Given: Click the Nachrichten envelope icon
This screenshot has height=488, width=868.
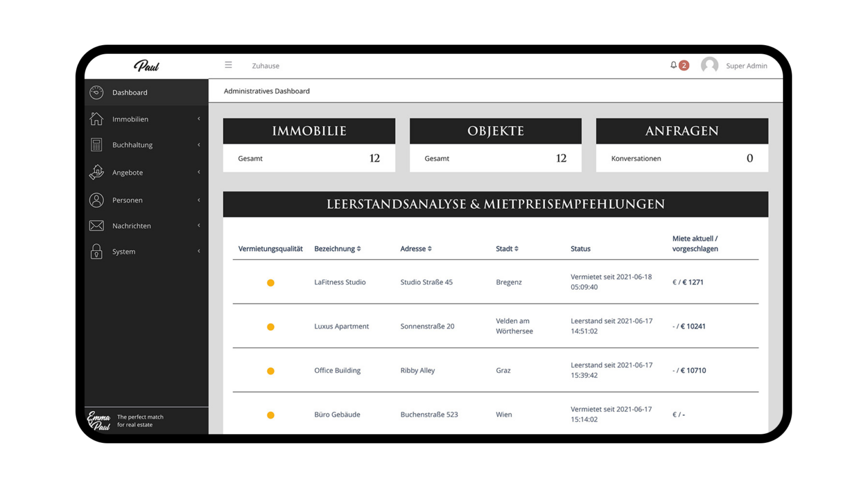Looking at the screenshot, I should click(97, 226).
